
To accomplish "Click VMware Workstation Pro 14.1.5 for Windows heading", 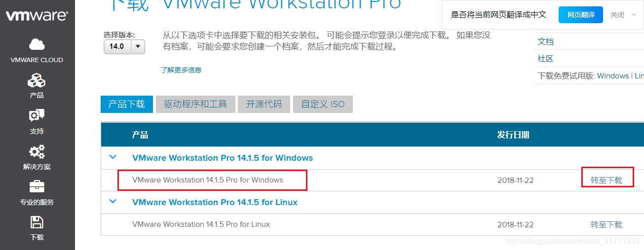I will pos(223,158).
